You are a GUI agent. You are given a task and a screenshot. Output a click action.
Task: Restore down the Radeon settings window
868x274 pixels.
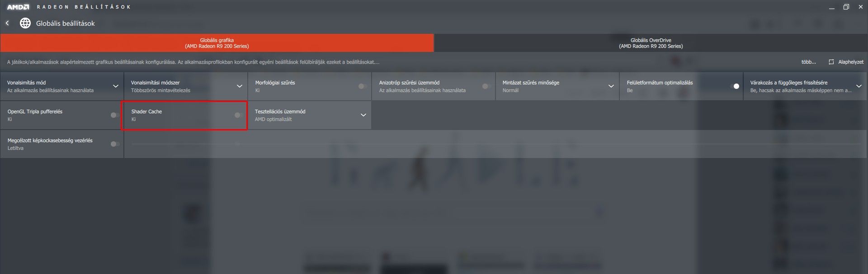[846, 7]
